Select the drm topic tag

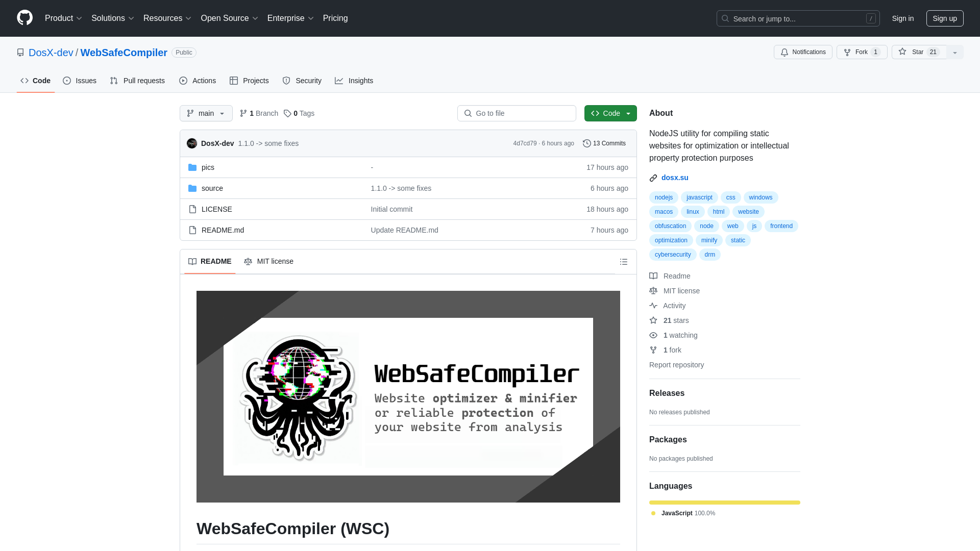[x=710, y=255]
